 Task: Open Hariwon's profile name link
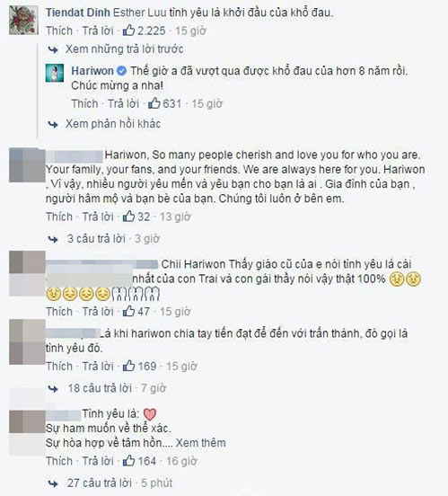92,71
